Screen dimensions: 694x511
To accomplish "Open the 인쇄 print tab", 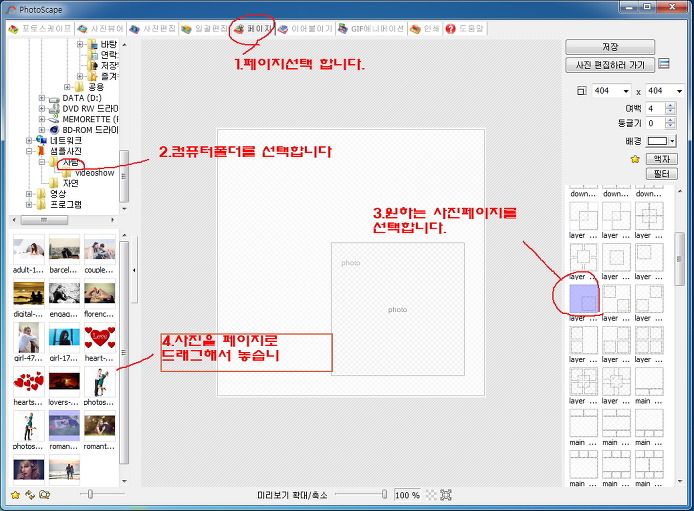I will (x=424, y=29).
